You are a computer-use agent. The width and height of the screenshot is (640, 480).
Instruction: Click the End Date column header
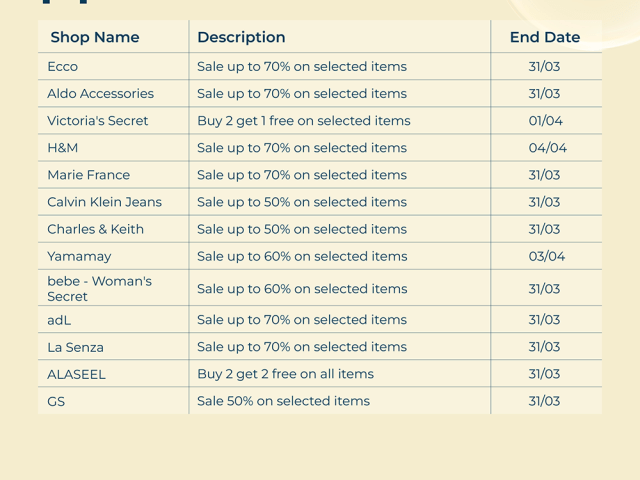(545, 37)
